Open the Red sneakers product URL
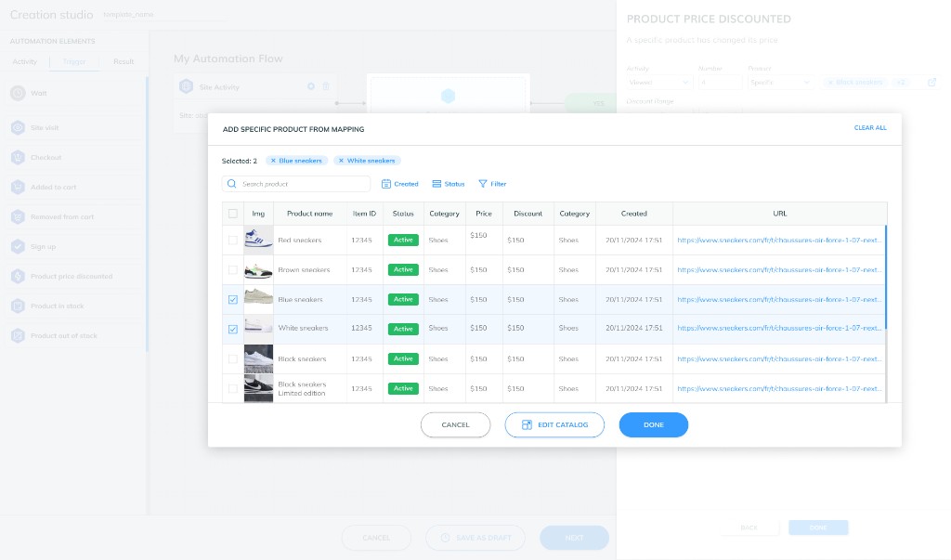The width and height of the screenshot is (951, 560). [x=779, y=241]
